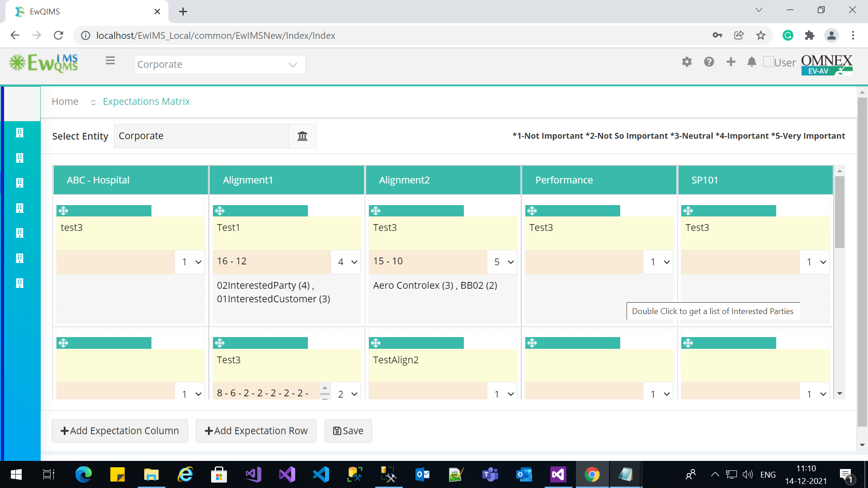Click the 02InterestedParty interested parties text
Viewport: 868px width, 488px height.
(274, 292)
